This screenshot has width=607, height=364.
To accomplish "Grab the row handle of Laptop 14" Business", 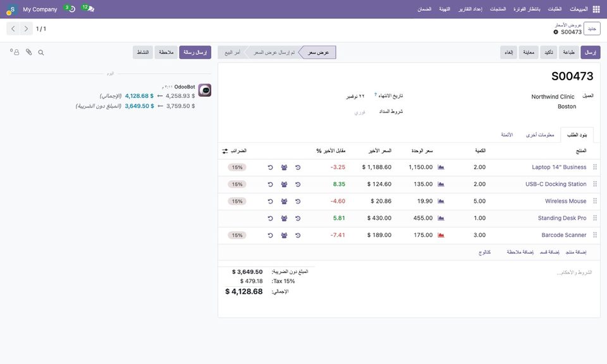I will point(595,167).
